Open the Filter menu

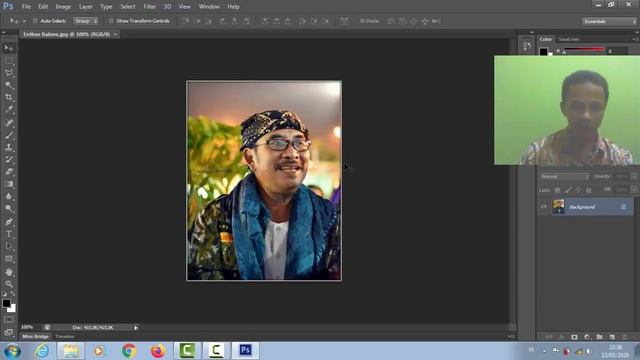pyautogui.click(x=149, y=7)
